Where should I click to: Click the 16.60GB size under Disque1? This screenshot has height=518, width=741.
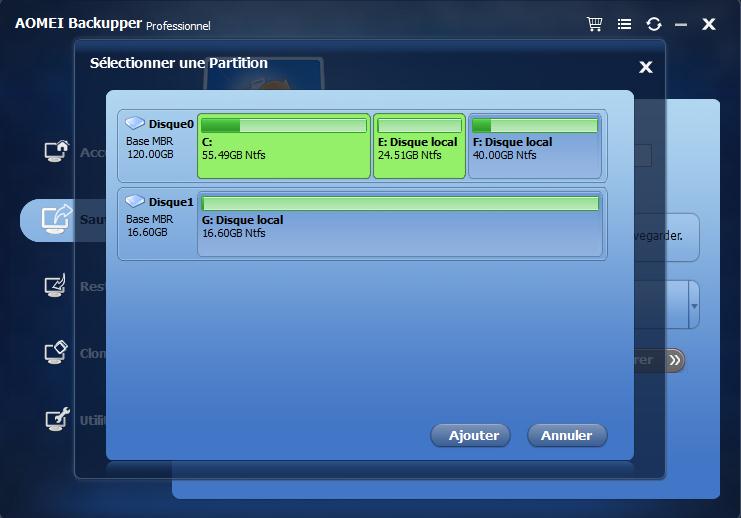(147, 232)
